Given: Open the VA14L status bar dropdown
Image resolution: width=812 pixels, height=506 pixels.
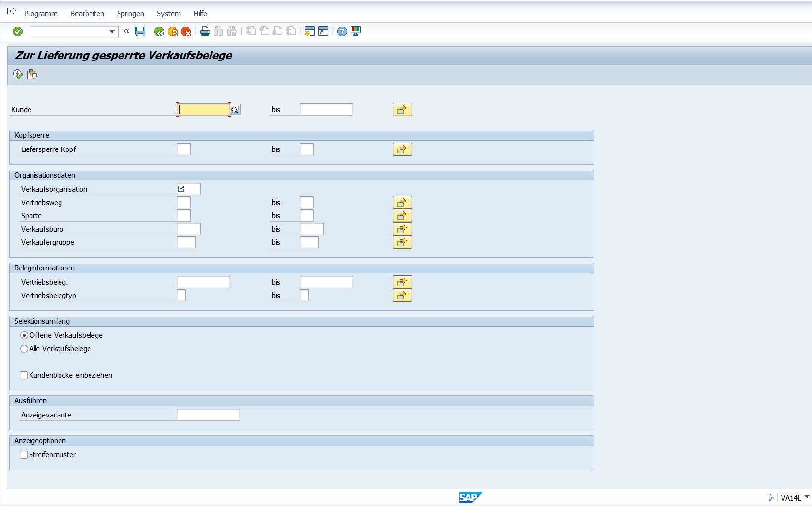Looking at the screenshot, I should 807,497.
